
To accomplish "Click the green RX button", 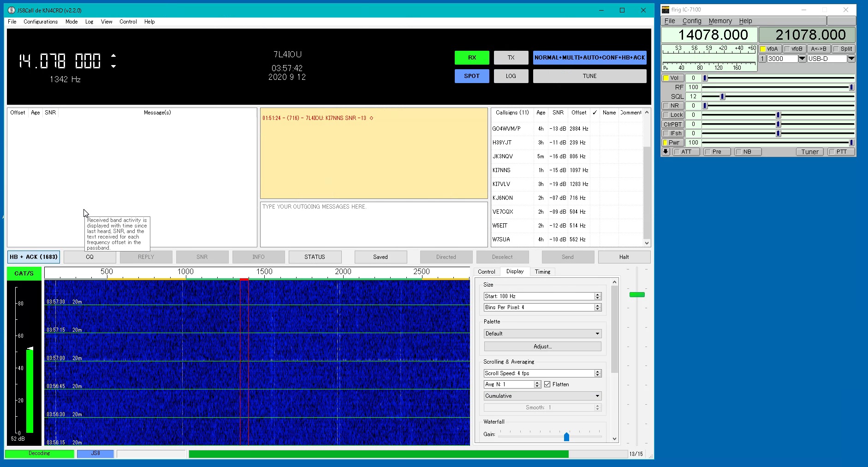I will point(472,58).
